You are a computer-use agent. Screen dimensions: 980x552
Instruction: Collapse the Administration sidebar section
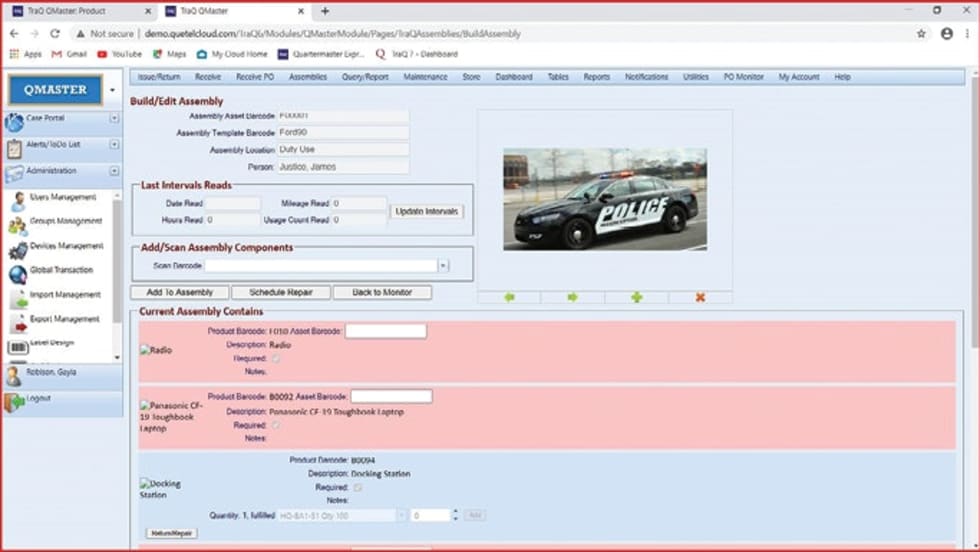point(114,171)
